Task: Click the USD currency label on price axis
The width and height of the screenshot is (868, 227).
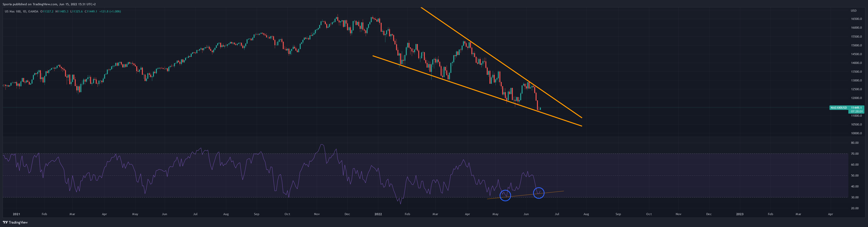Action: coord(854,11)
